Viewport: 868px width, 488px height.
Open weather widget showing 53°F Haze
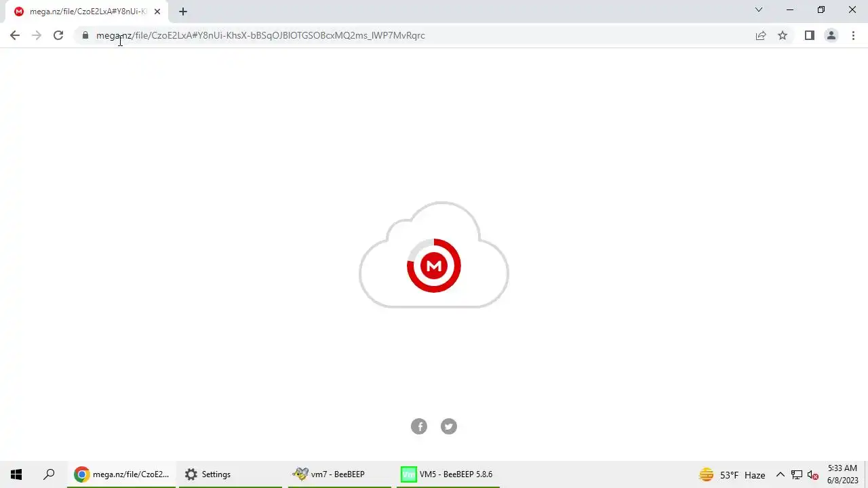click(x=732, y=474)
